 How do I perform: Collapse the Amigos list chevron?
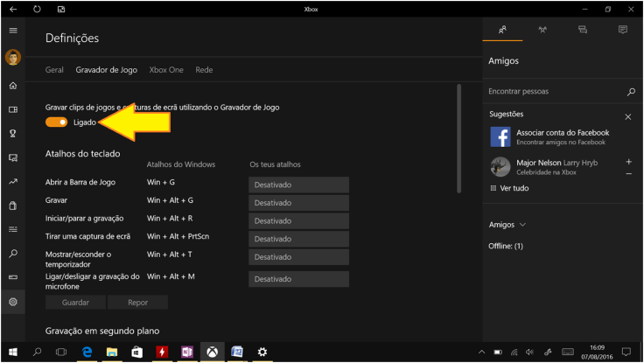coord(522,225)
